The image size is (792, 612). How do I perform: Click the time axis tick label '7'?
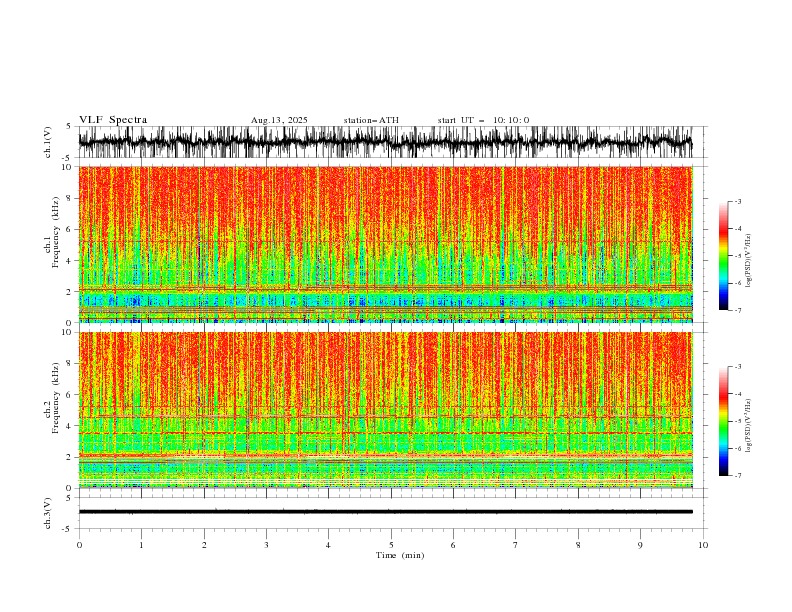[516, 545]
